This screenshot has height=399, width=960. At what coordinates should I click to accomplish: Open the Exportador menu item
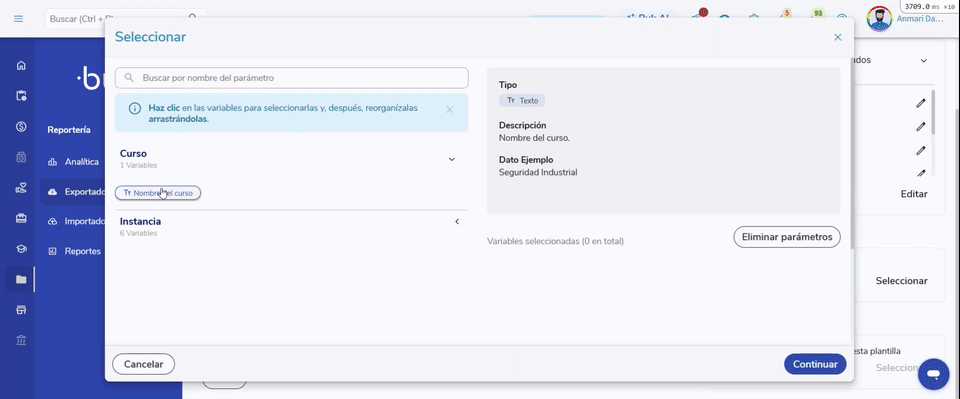coord(74,192)
